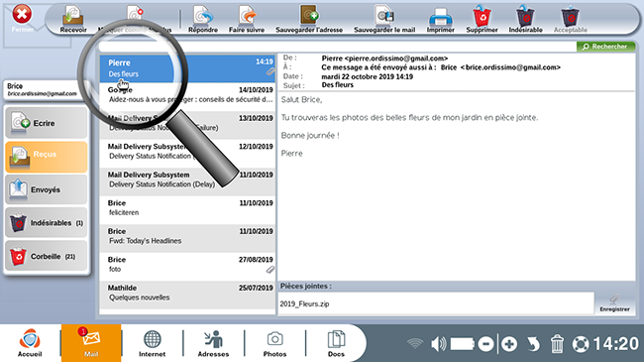Print the email with Imprimer
The height and width of the screenshot is (362, 644).
click(x=440, y=19)
